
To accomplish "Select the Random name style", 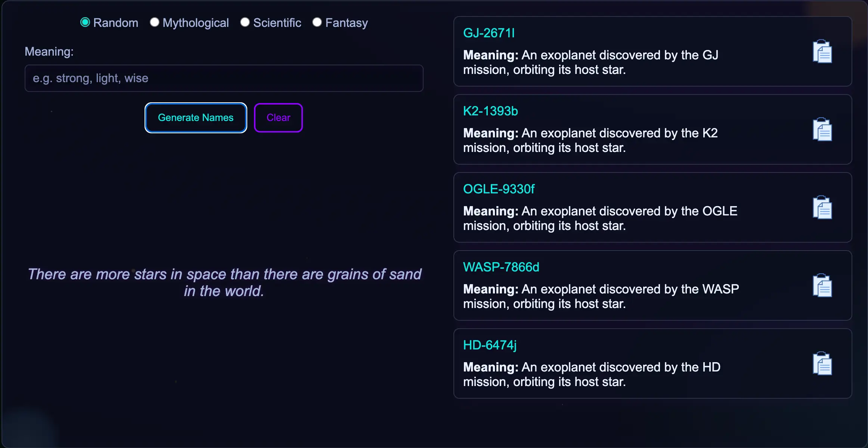I will point(85,22).
